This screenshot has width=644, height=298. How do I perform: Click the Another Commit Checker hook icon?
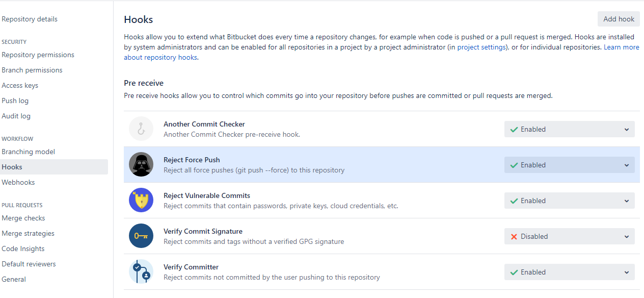tap(141, 129)
